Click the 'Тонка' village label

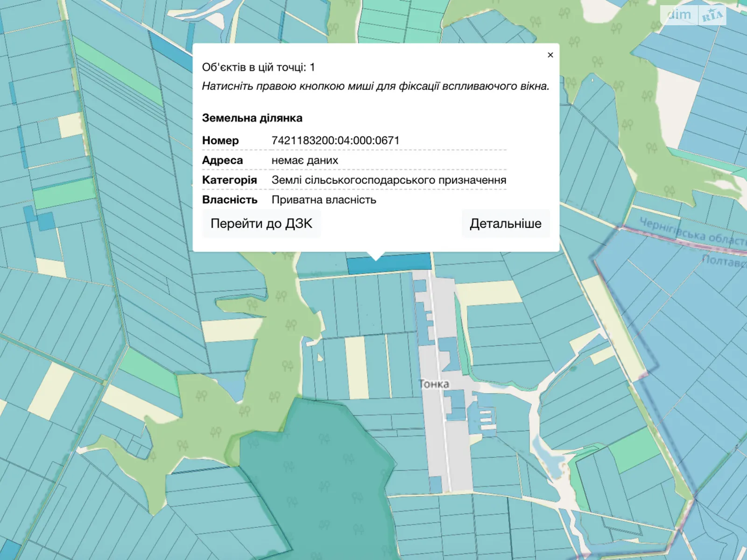pos(434,384)
